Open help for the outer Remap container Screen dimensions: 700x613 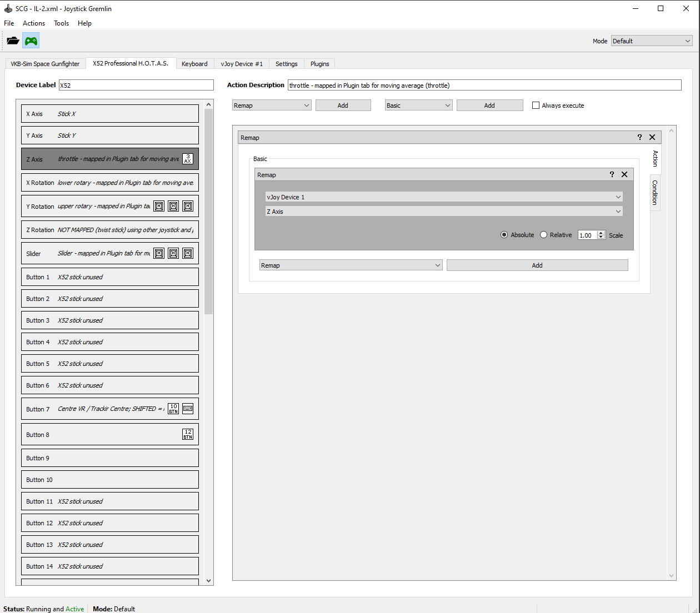tap(639, 137)
